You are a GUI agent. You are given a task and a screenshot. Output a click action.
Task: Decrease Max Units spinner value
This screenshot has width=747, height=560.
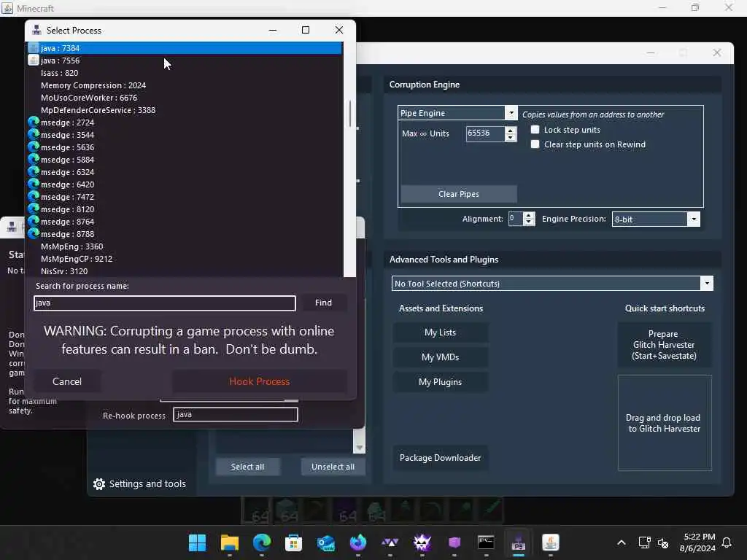pos(511,138)
